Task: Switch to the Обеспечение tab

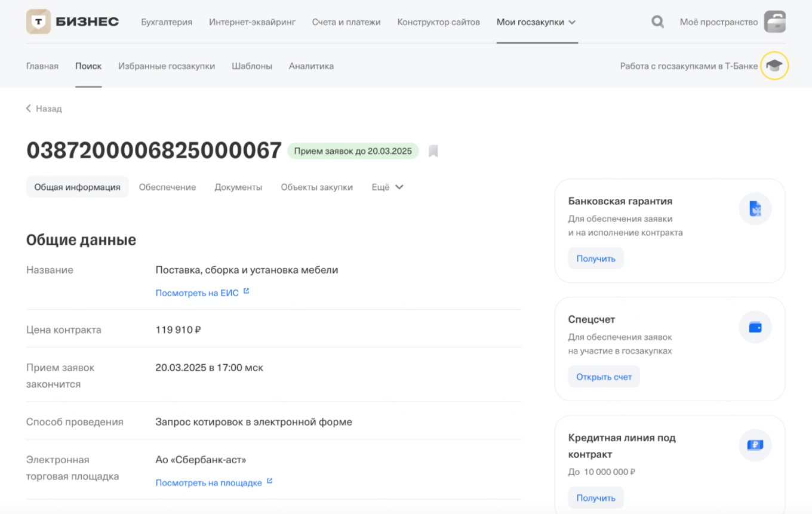Action: click(x=168, y=186)
